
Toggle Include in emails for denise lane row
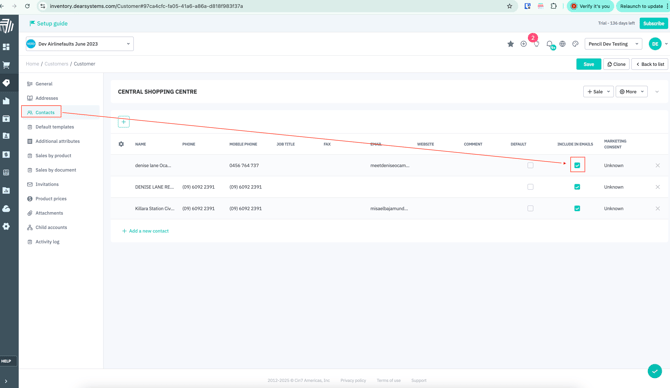click(577, 165)
